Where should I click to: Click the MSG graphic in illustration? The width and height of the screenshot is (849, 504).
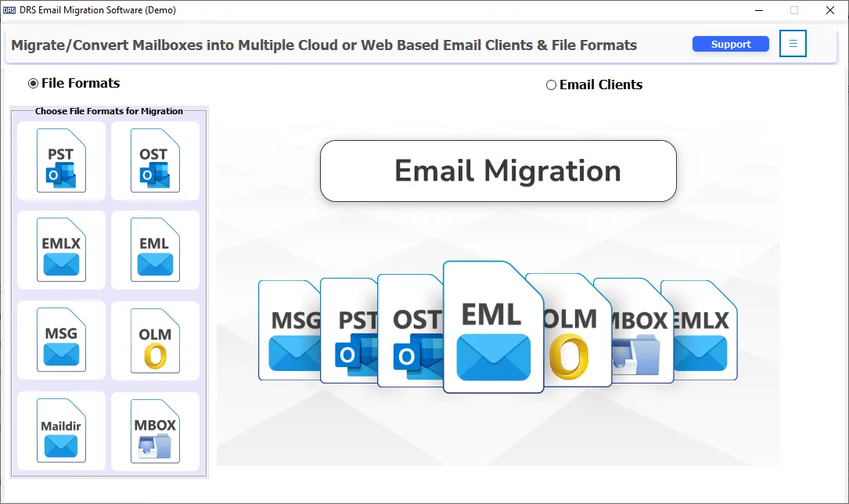(293, 329)
